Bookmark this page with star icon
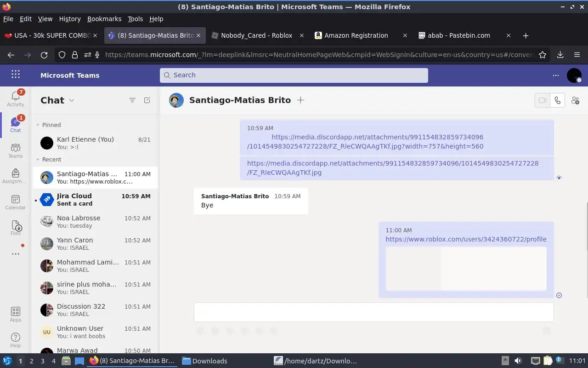Viewport: 588px width, 368px height. click(x=543, y=55)
